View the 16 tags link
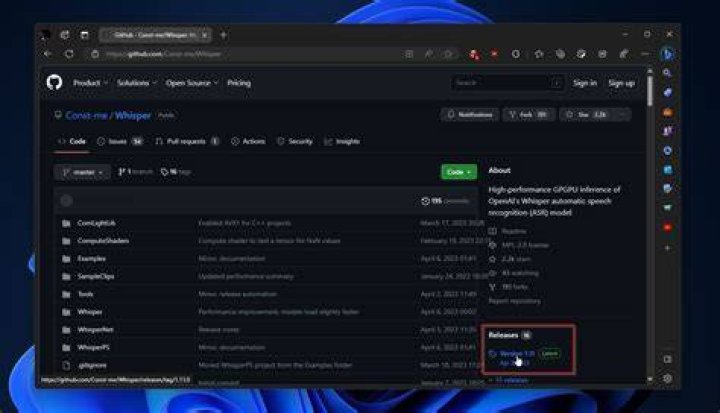 (x=175, y=172)
